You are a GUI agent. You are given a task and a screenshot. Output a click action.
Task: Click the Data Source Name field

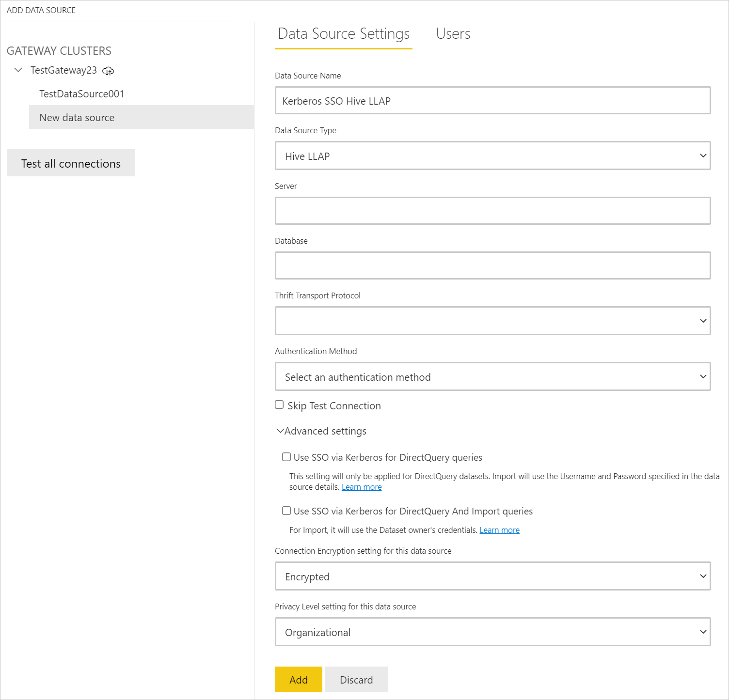pyautogui.click(x=492, y=101)
